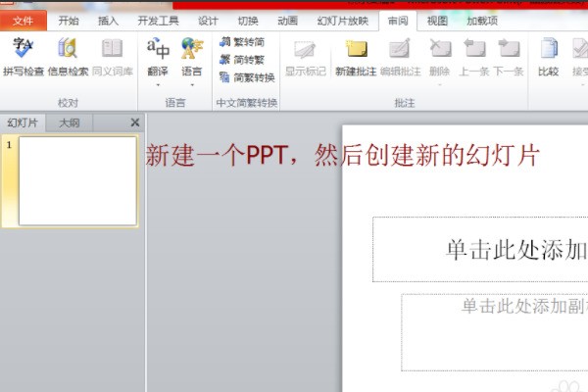
Task: Switch to the 加载项 ribbon tab
Action: [482, 21]
